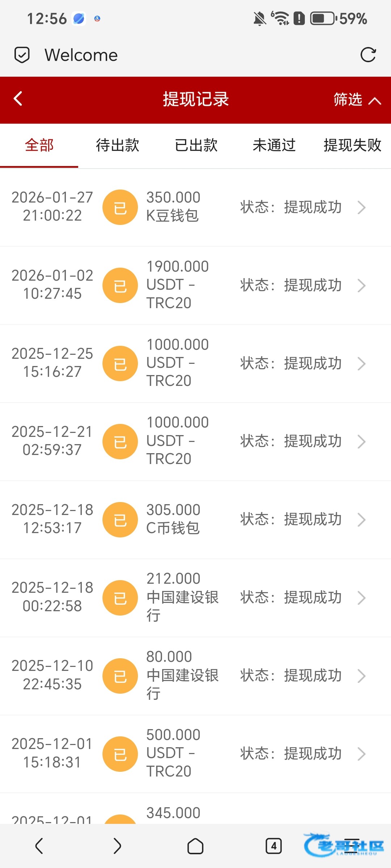The width and height of the screenshot is (391, 868).
Task: Tap browser back navigation arrow
Action: [39, 846]
